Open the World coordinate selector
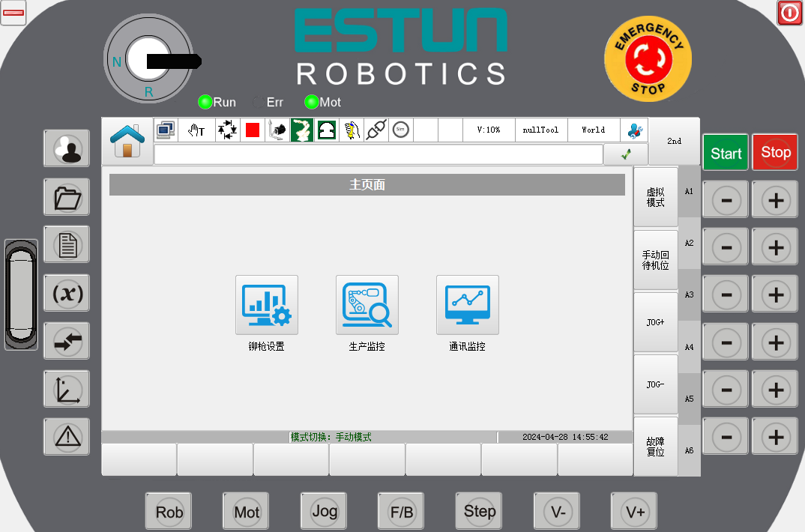Viewport: 805px width, 532px height. (x=594, y=130)
